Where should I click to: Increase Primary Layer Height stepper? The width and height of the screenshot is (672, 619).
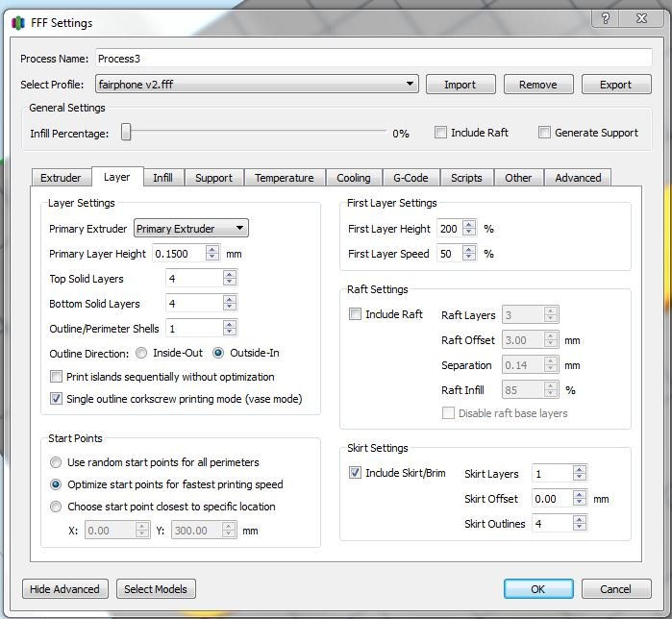(x=212, y=249)
